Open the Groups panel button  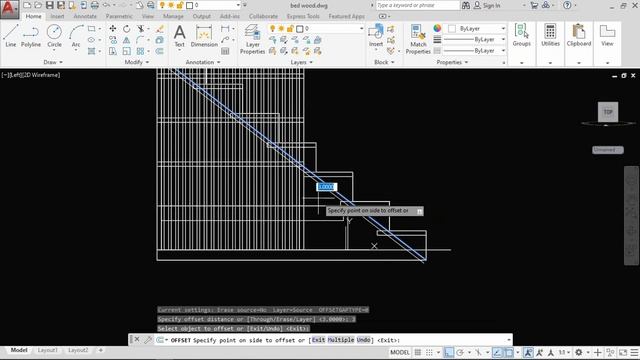(x=522, y=35)
